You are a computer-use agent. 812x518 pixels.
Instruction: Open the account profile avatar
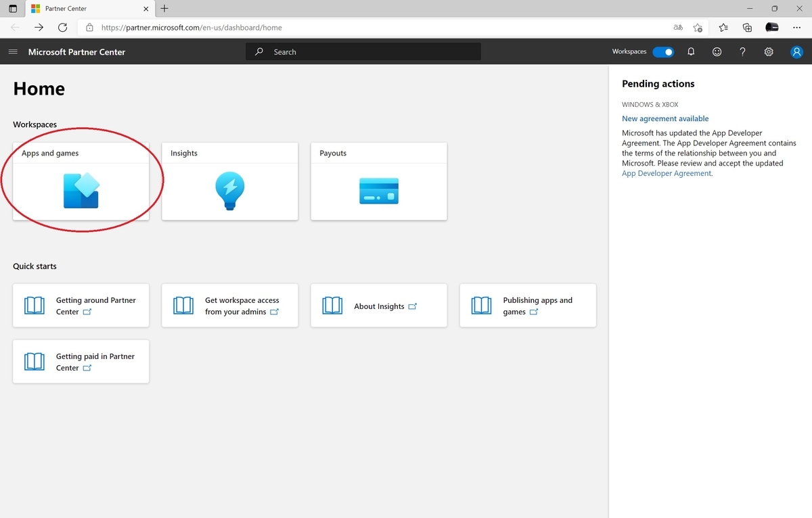click(796, 52)
